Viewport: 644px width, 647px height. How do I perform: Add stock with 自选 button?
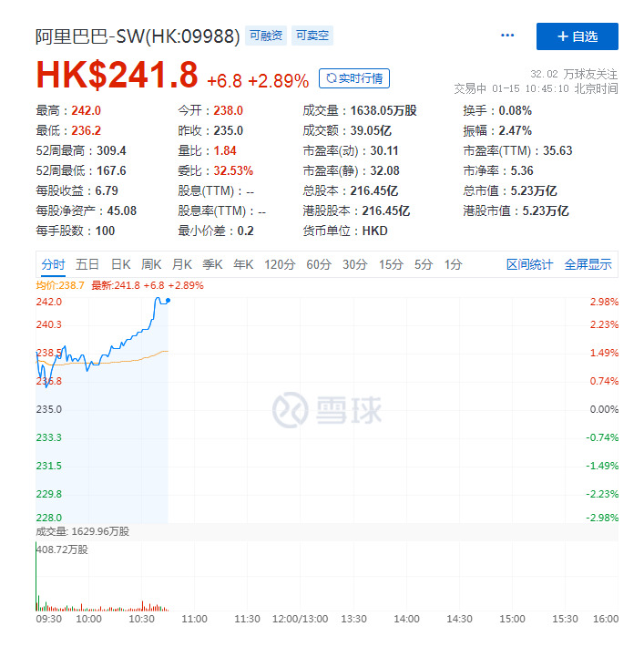click(577, 36)
